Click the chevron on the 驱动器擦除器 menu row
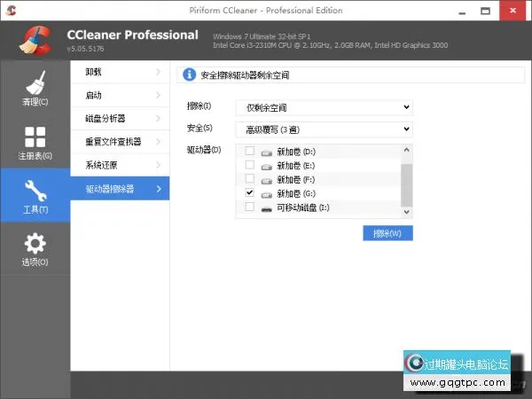This screenshot has height=399, width=532. [x=159, y=189]
